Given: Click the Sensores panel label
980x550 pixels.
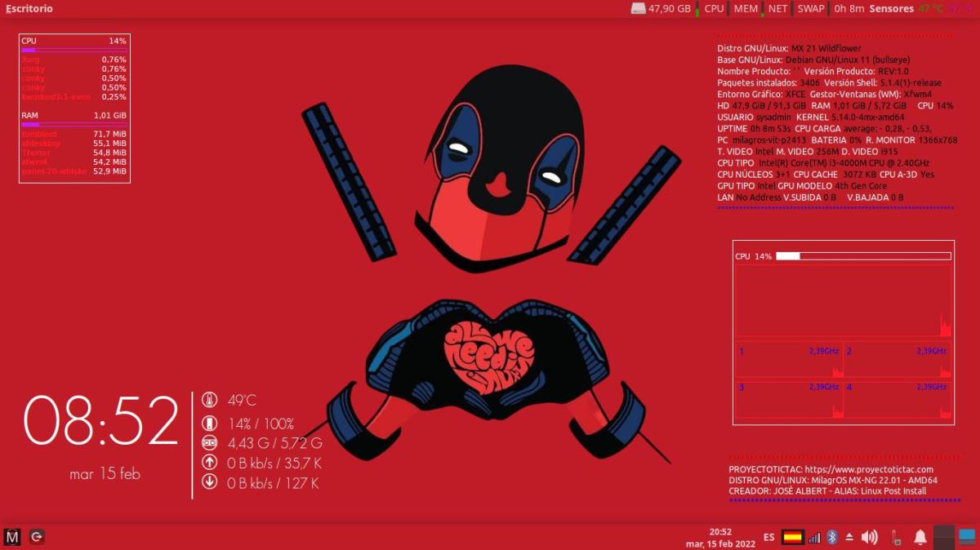Looking at the screenshot, I should [x=891, y=9].
